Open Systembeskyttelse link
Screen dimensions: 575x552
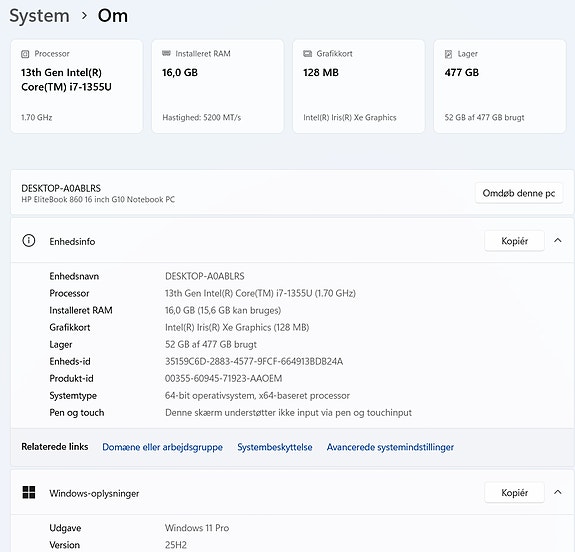(275, 447)
